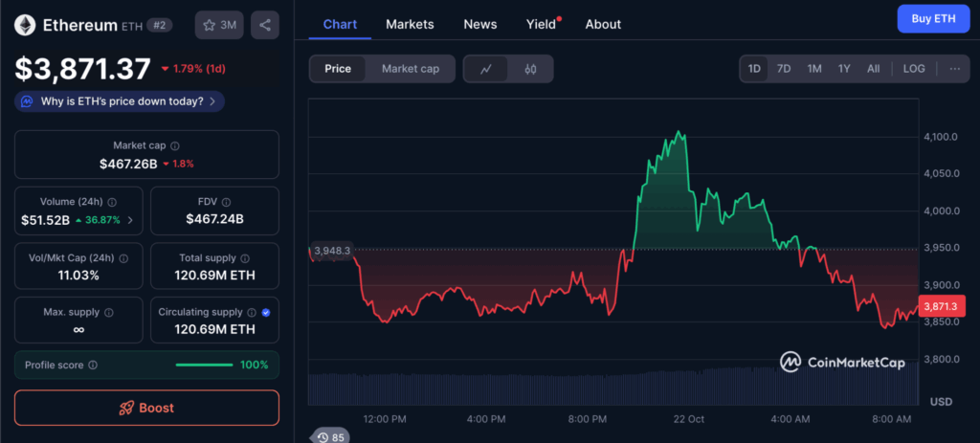Open the chart three-dots more options
The width and height of the screenshot is (980, 443).
point(954,69)
